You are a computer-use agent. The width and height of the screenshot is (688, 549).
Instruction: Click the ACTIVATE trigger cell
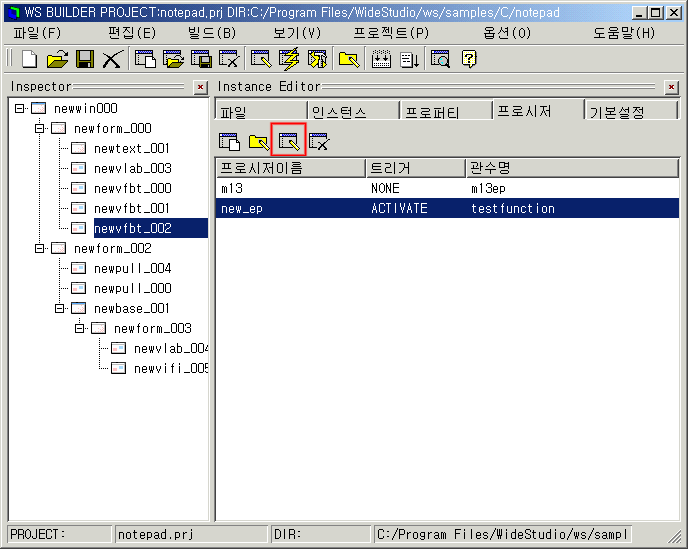[399, 208]
